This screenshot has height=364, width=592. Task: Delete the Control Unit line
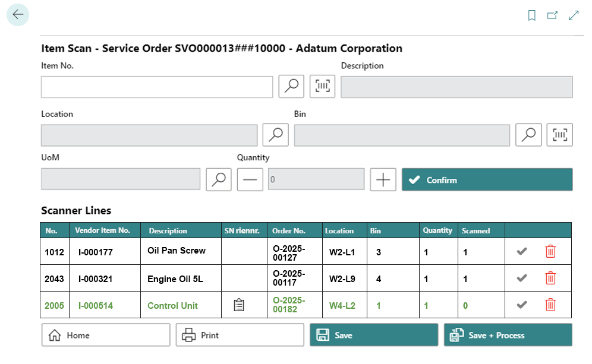[550, 305]
